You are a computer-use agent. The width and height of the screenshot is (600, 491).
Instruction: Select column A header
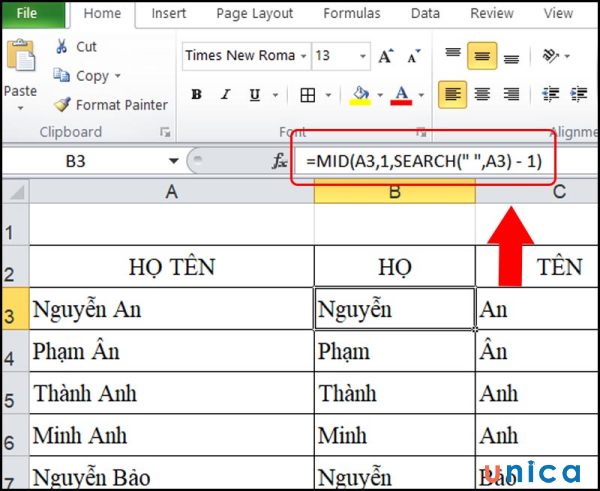click(x=171, y=191)
